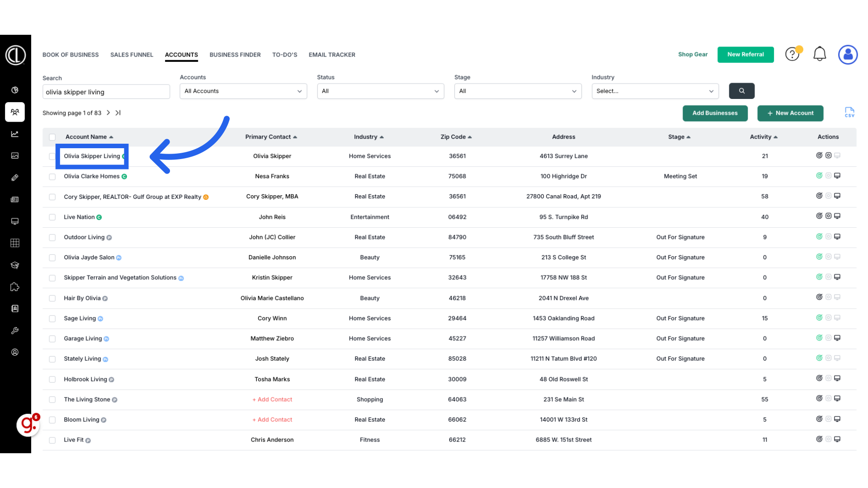The height and width of the screenshot is (488, 868).
Task: Click the notification bell icon
Action: (819, 54)
